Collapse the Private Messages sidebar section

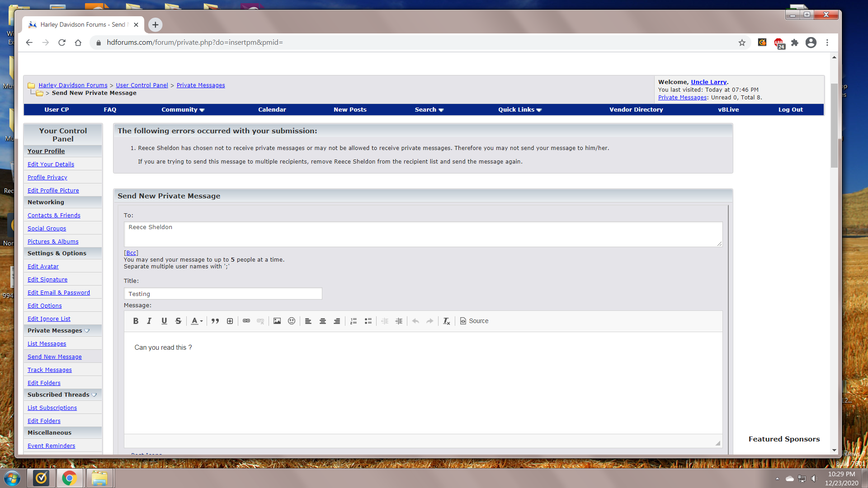click(87, 331)
